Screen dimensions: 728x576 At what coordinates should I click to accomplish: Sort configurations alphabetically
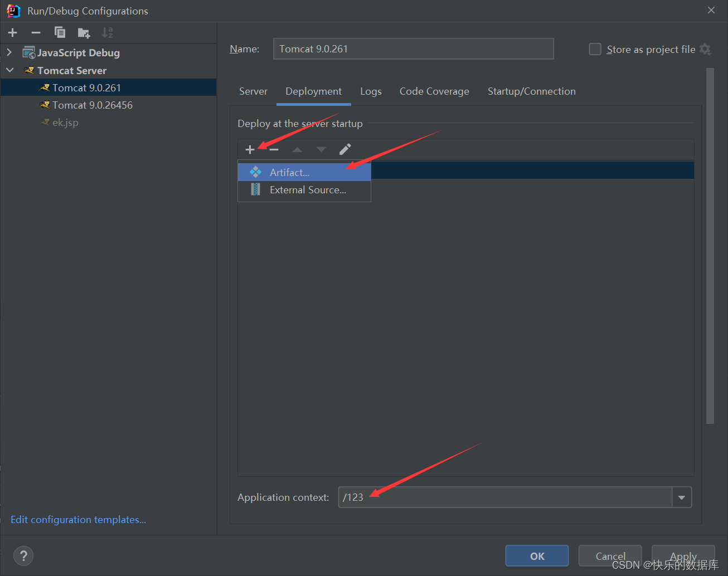[108, 33]
